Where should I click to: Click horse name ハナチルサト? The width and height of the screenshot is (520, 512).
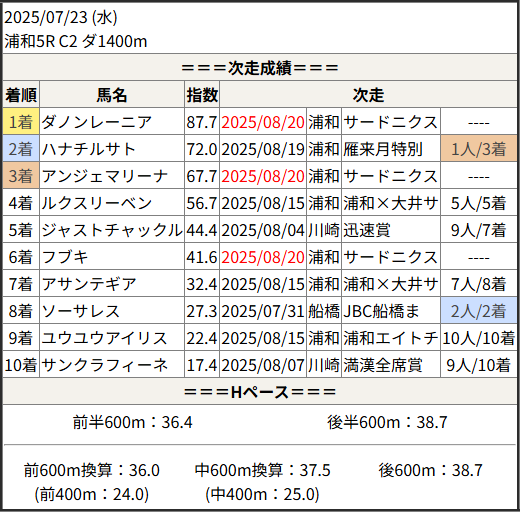click(x=89, y=149)
